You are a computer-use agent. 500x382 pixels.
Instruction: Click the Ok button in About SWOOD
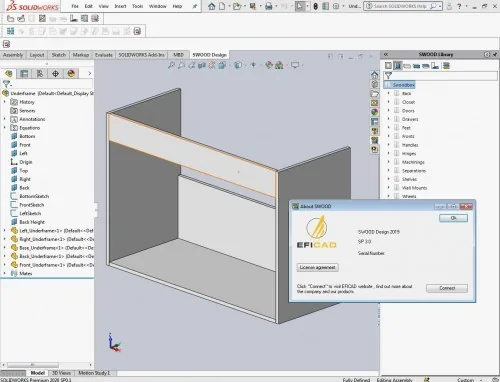453,218
